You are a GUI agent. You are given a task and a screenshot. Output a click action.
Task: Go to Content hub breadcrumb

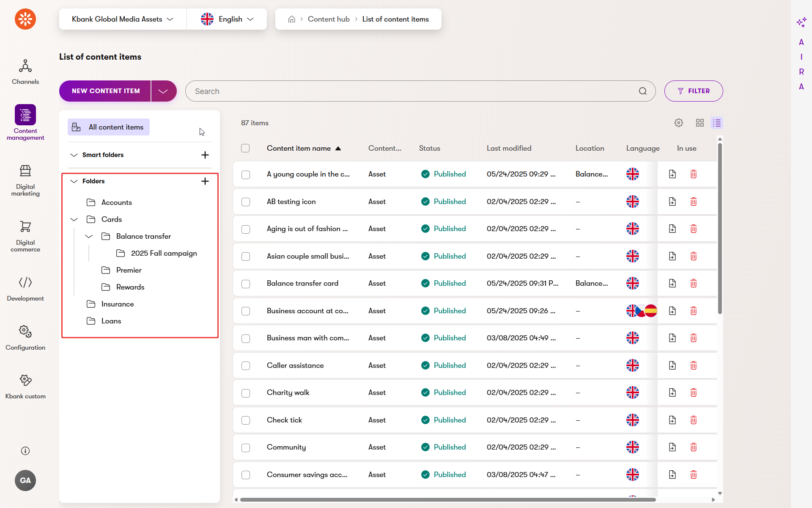coord(329,19)
